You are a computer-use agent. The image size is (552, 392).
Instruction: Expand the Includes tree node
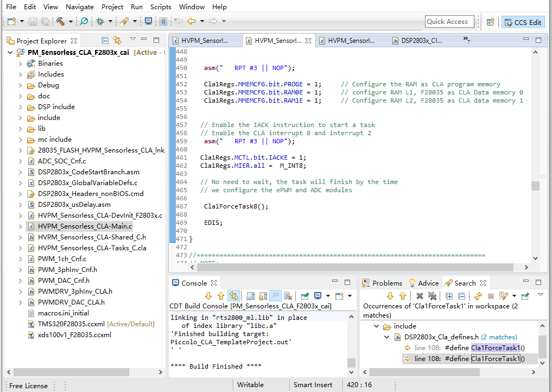(21, 74)
